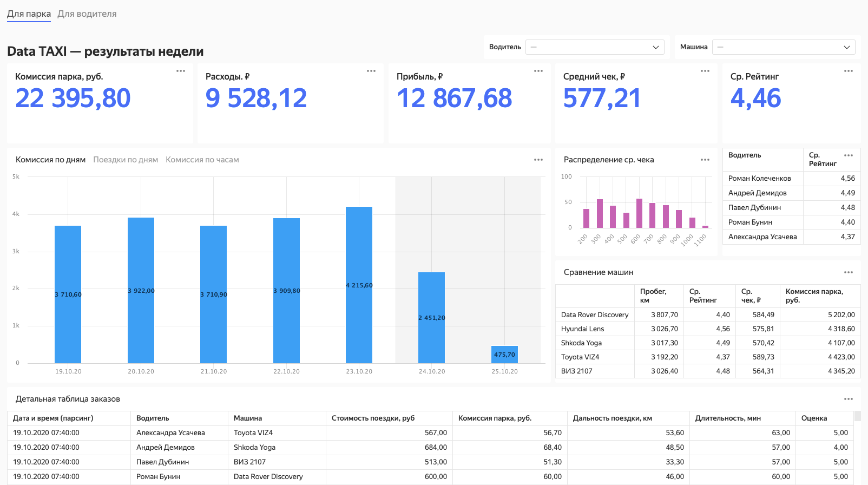Image resolution: width=868 pixels, height=485 pixels.
Task: Click order cell with trip cost 567,00
Action: (389, 433)
